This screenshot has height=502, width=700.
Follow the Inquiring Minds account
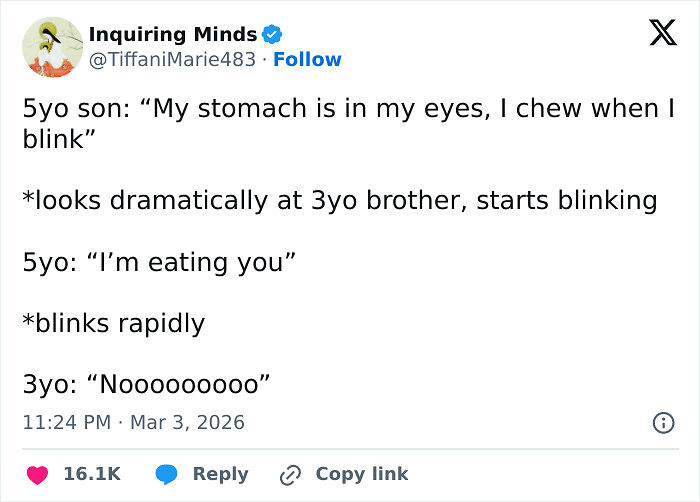point(308,60)
